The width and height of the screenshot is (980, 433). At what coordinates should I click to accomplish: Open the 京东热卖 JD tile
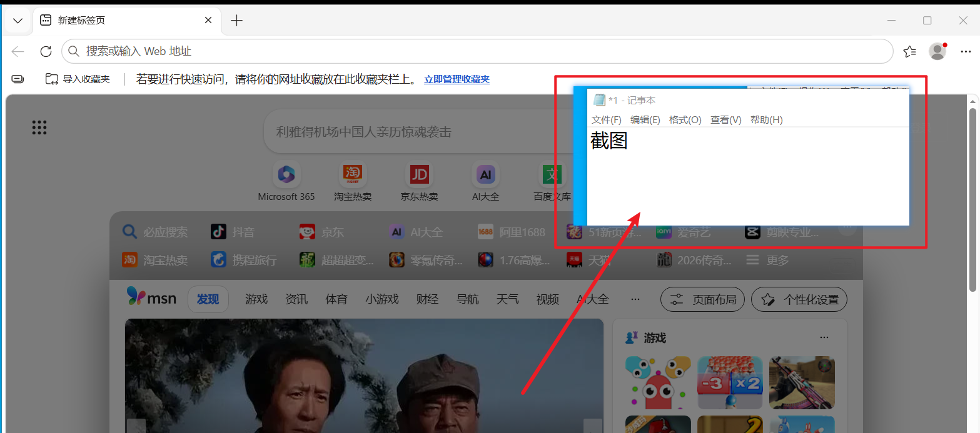click(x=419, y=182)
